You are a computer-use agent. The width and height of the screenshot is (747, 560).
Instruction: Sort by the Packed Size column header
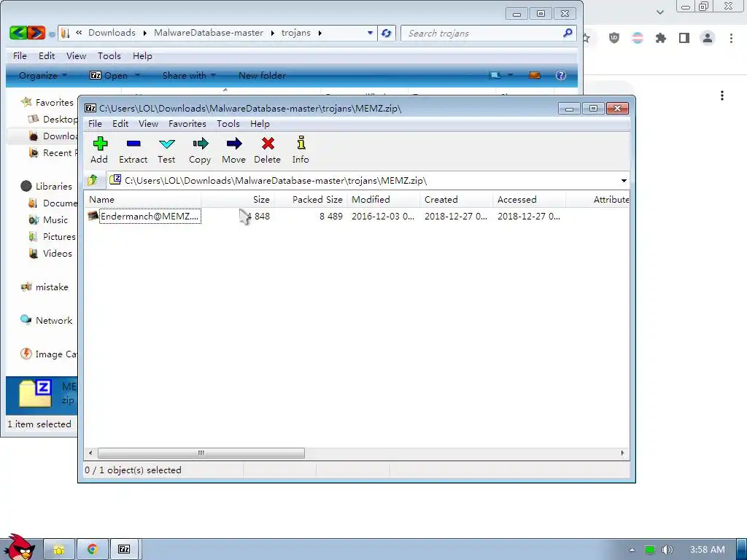click(x=311, y=200)
